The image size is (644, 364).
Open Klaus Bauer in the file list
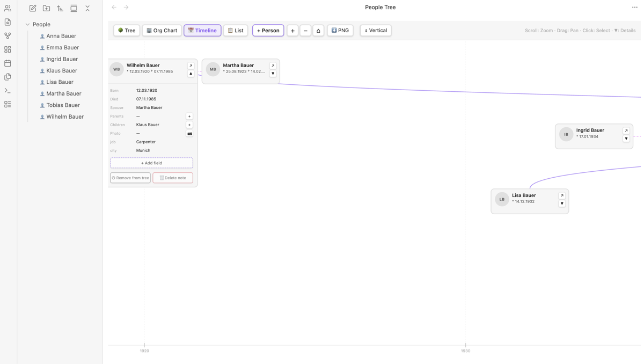pyautogui.click(x=62, y=70)
